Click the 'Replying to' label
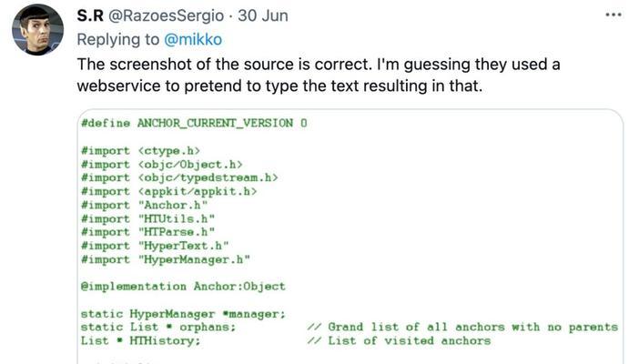Image resolution: width=639 pixels, height=364 pixels. point(118,39)
